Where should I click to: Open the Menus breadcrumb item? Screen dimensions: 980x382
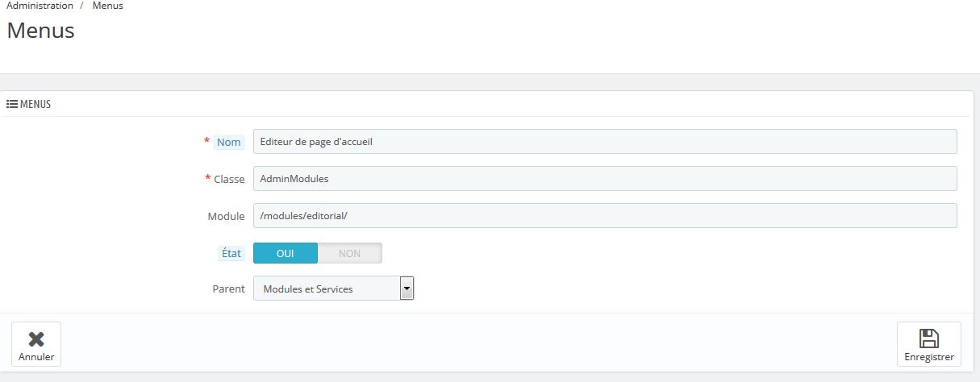point(108,6)
